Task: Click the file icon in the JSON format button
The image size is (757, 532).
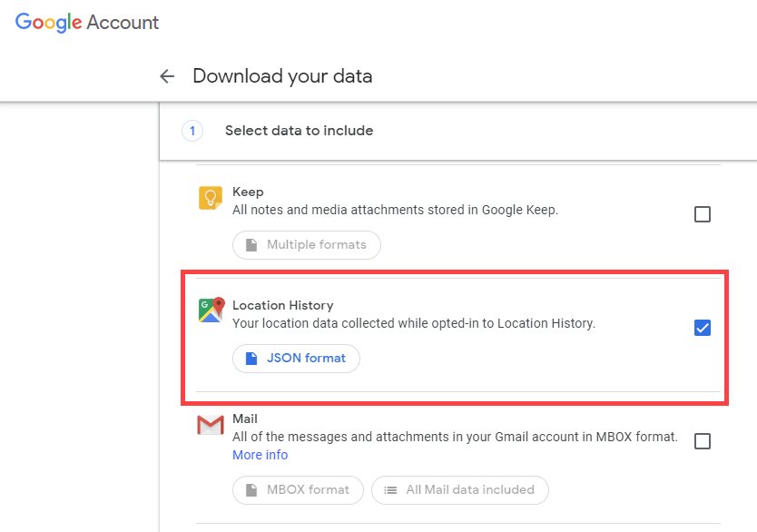Action: point(251,359)
